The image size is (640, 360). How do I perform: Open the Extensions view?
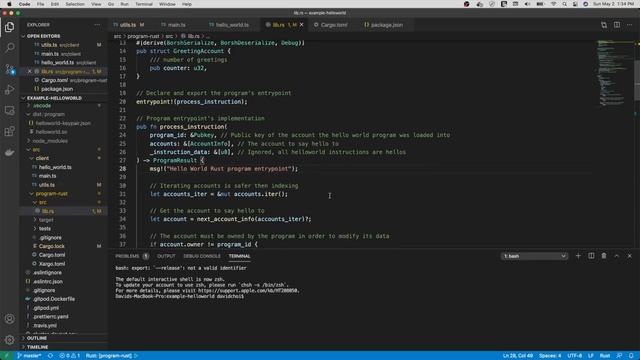(9, 131)
